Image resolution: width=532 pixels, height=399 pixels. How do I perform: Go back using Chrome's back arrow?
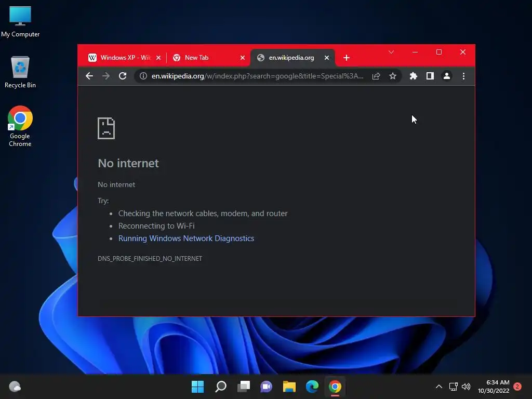click(89, 76)
